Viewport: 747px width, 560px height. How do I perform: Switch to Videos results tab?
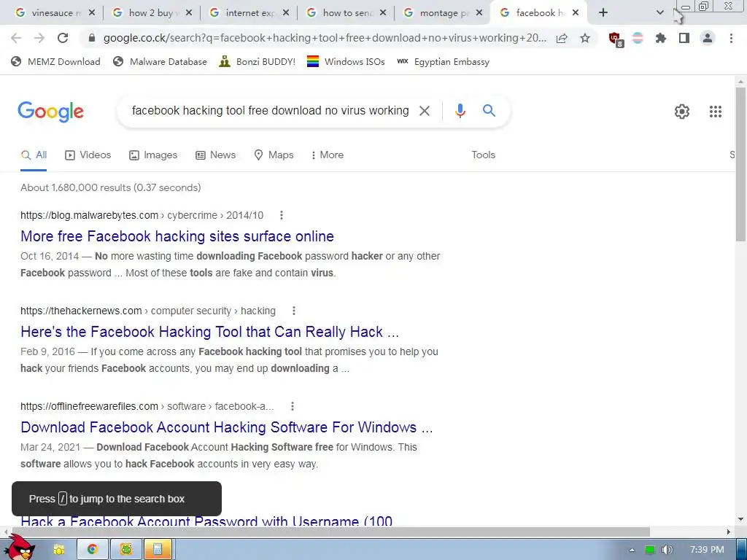pos(88,155)
